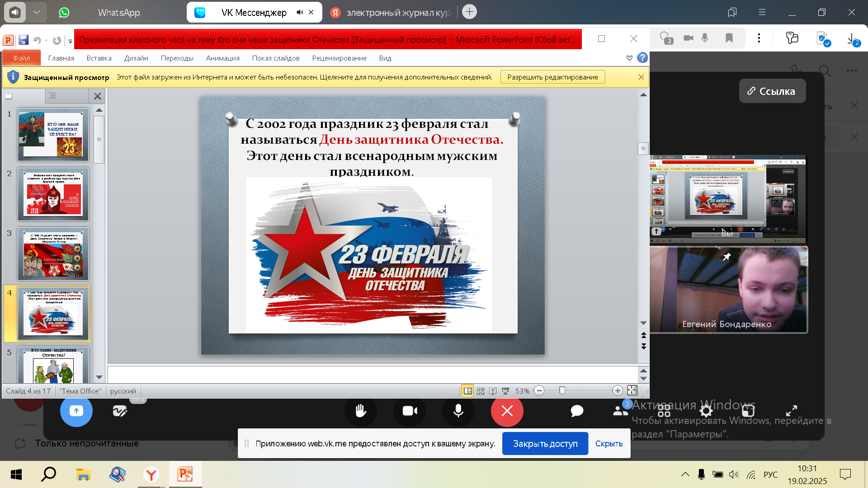Viewport: 868px width, 488px height.
Task: Switch to the Главная ribbon tab
Action: pyautogui.click(x=61, y=58)
